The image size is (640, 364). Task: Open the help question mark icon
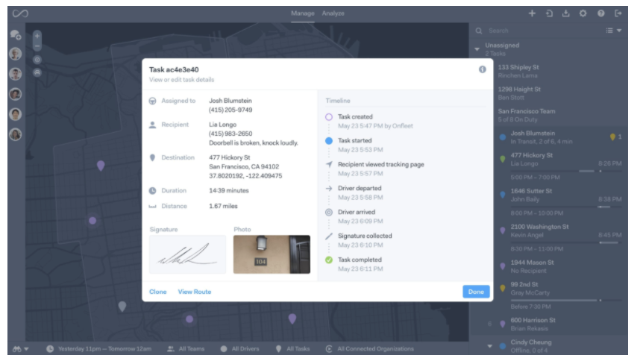pos(600,13)
